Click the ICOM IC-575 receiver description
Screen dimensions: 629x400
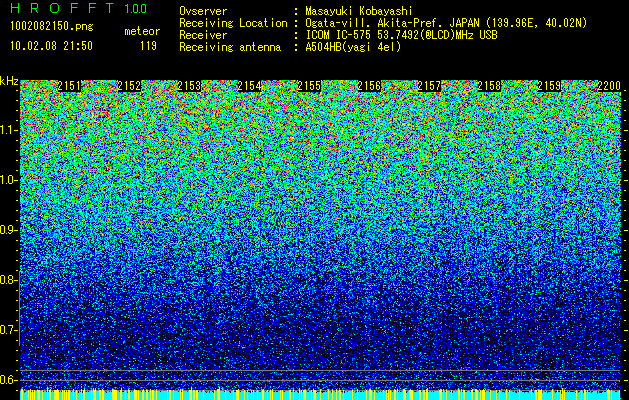click(401, 35)
